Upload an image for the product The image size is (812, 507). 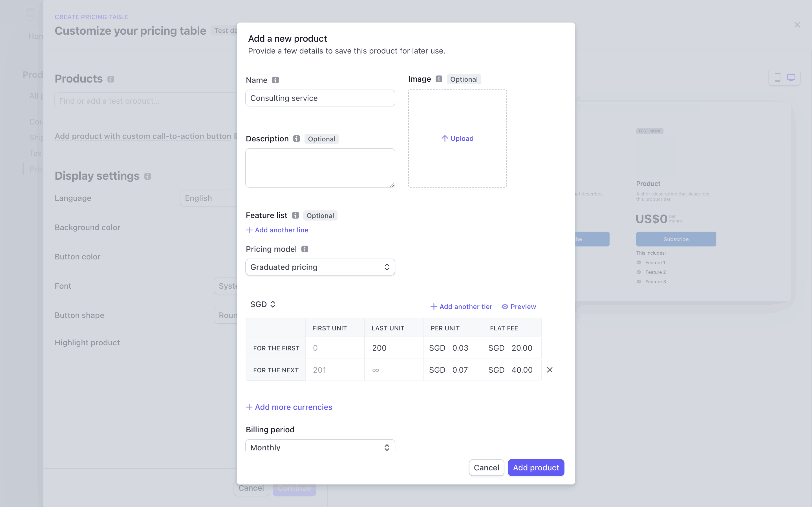point(457,138)
